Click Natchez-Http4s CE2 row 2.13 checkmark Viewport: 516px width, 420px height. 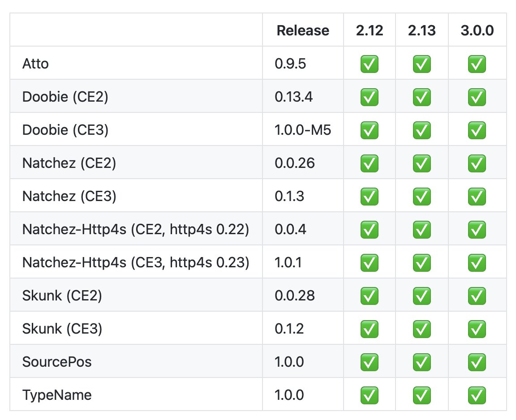(x=422, y=230)
